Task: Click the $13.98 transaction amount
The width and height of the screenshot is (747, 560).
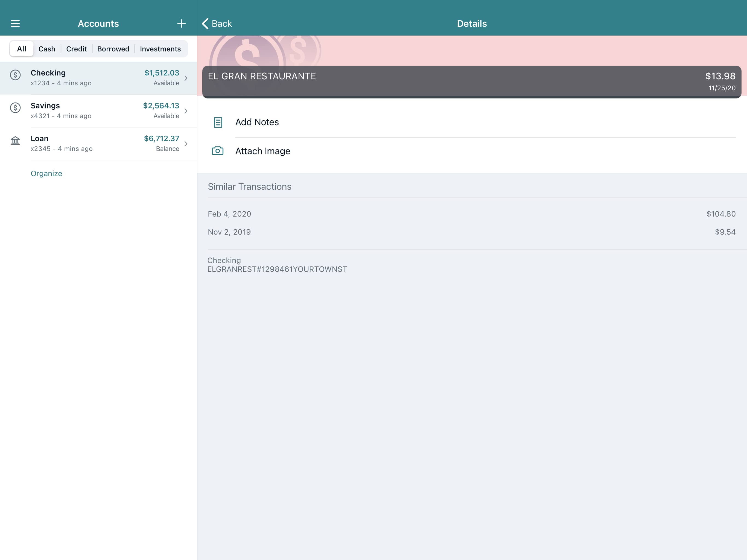Action: coord(720,76)
